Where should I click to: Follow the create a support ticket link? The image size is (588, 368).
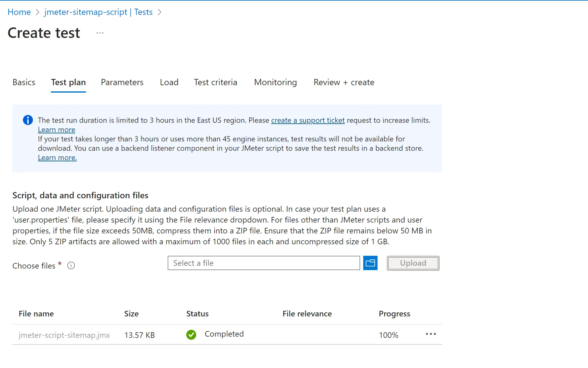(x=308, y=120)
